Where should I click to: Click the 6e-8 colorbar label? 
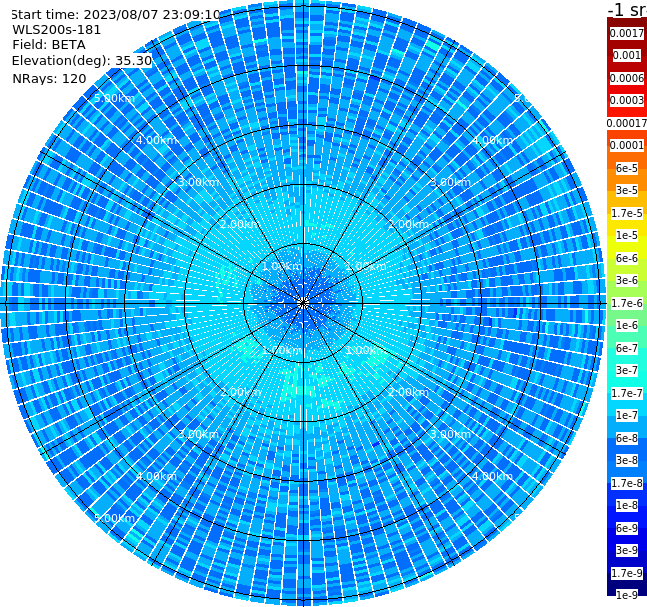[x=626, y=438]
